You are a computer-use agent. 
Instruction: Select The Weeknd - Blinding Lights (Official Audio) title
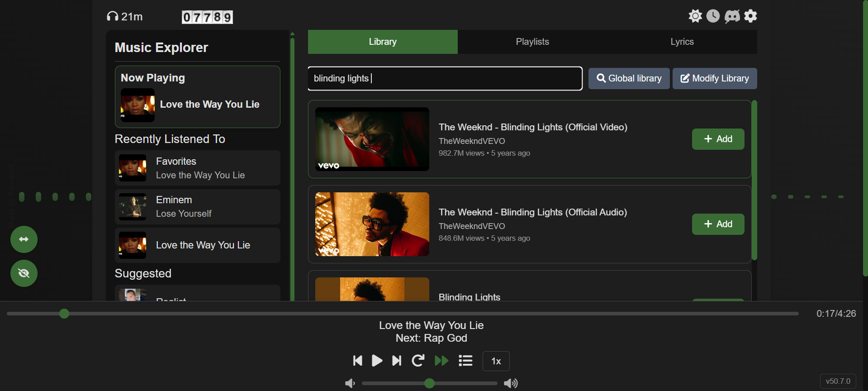(533, 212)
